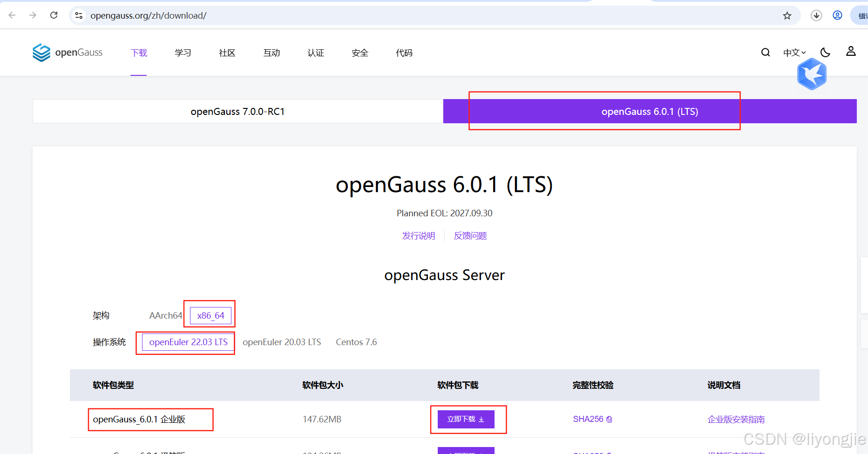Click the Planned EOL: 2027.09.30 text

pos(444,214)
